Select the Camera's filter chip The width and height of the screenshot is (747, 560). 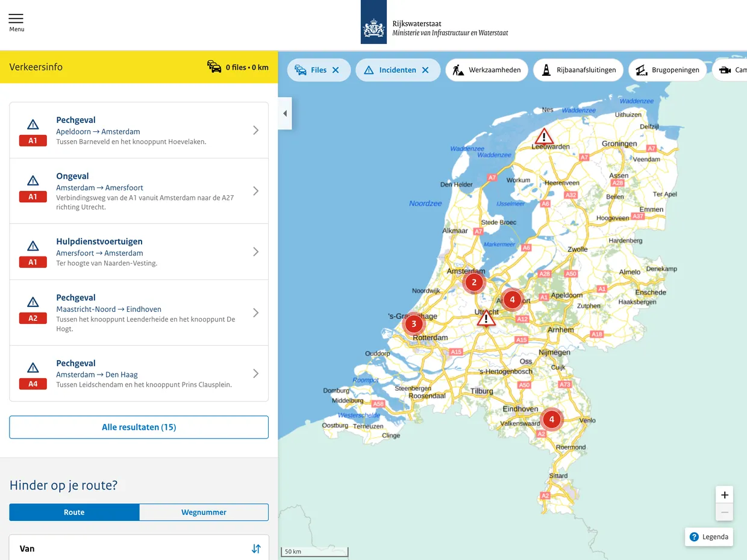tap(734, 69)
